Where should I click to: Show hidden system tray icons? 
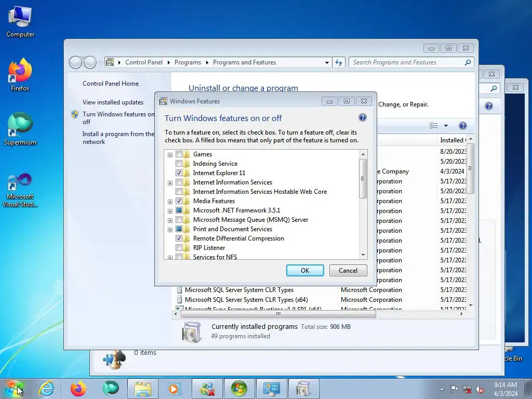pos(442,389)
